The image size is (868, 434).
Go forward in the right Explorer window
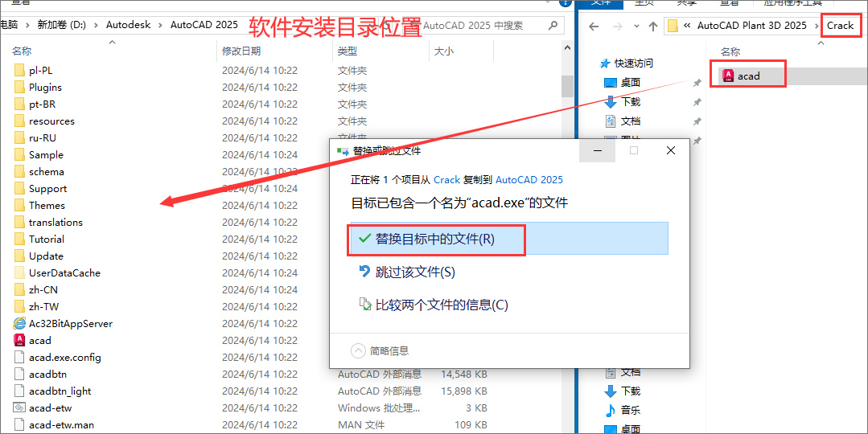coord(617,26)
